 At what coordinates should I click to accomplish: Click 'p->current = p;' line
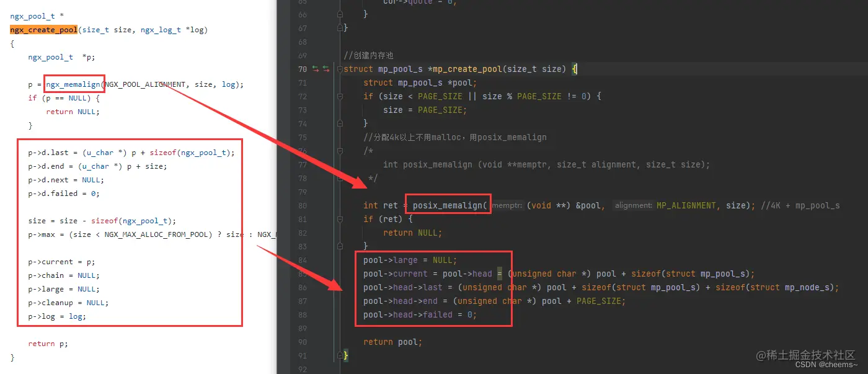click(x=61, y=261)
